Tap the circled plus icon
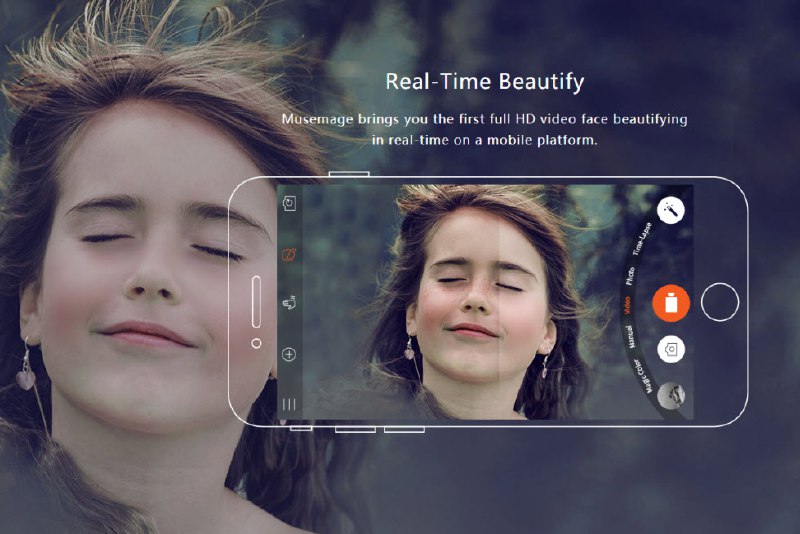 coord(289,354)
